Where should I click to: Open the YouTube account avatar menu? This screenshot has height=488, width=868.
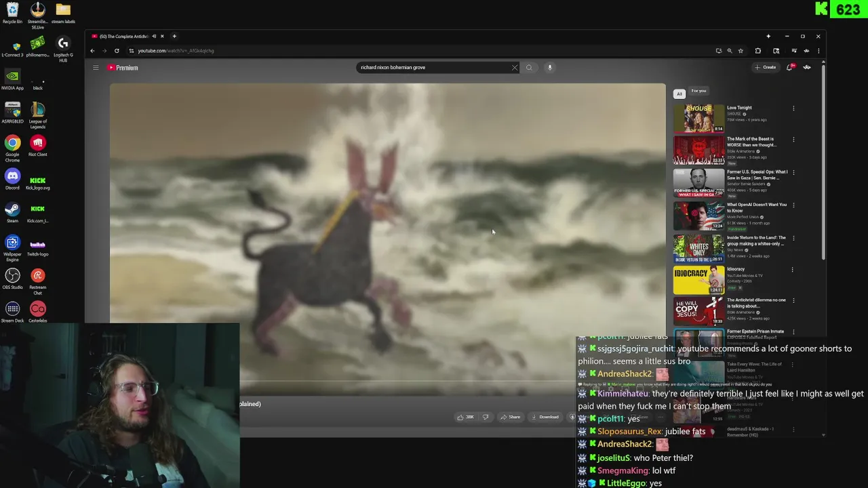[x=807, y=67]
